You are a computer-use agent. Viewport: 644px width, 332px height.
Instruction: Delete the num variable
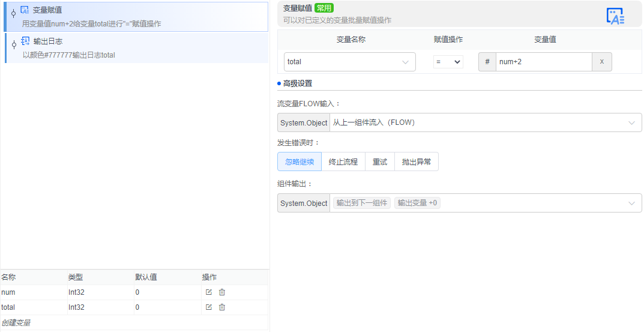(x=222, y=292)
